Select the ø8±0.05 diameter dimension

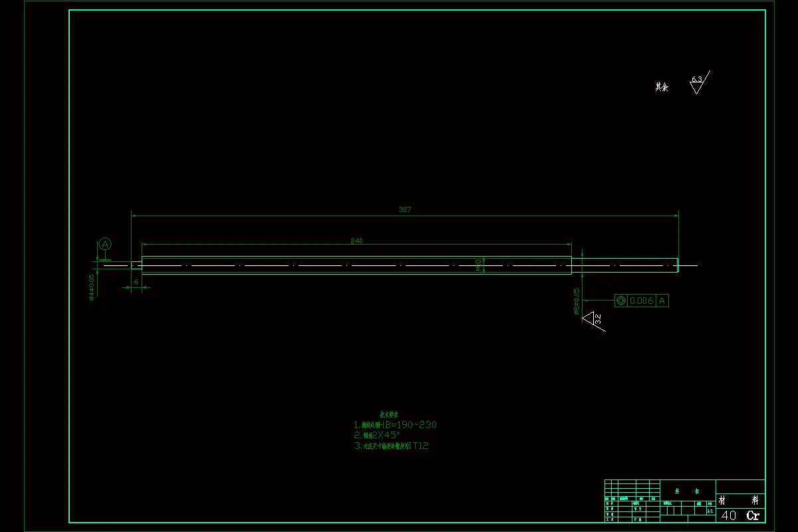coord(577,301)
